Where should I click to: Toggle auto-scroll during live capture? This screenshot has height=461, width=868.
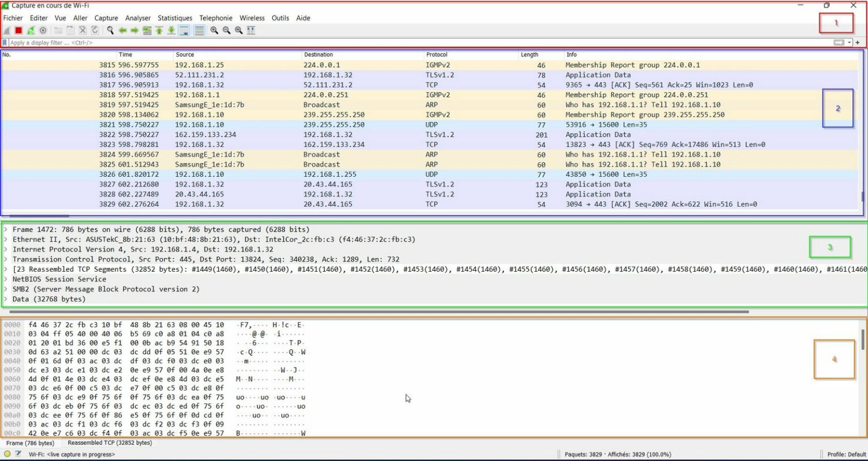pos(184,30)
